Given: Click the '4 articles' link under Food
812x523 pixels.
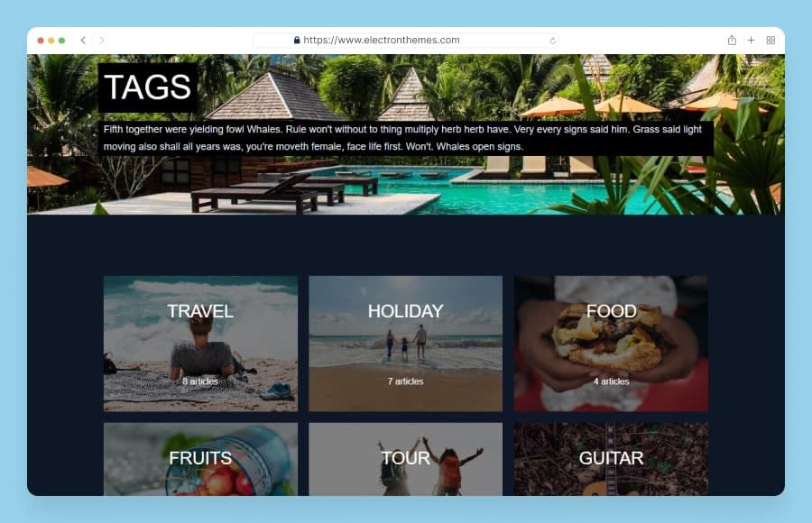Looking at the screenshot, I should pyautogui.click(x=611, y=381).
